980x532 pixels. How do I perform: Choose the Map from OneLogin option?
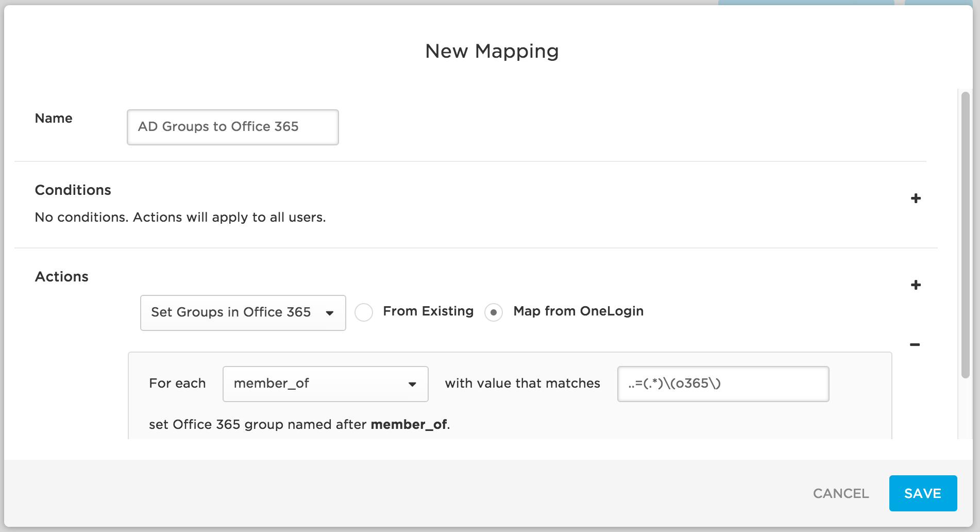point(494,312)
